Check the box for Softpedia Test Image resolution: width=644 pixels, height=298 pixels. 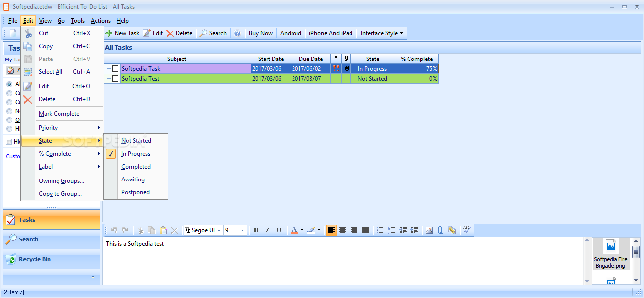(x=116, y=79)
